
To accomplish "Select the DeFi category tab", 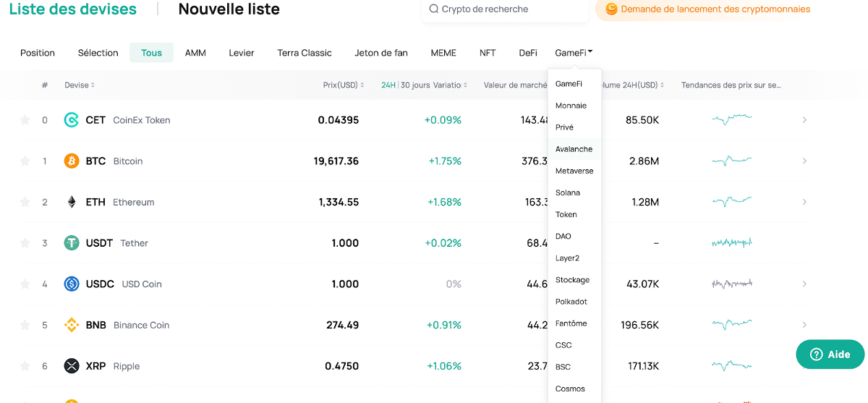I will click(x=528, y=53).
